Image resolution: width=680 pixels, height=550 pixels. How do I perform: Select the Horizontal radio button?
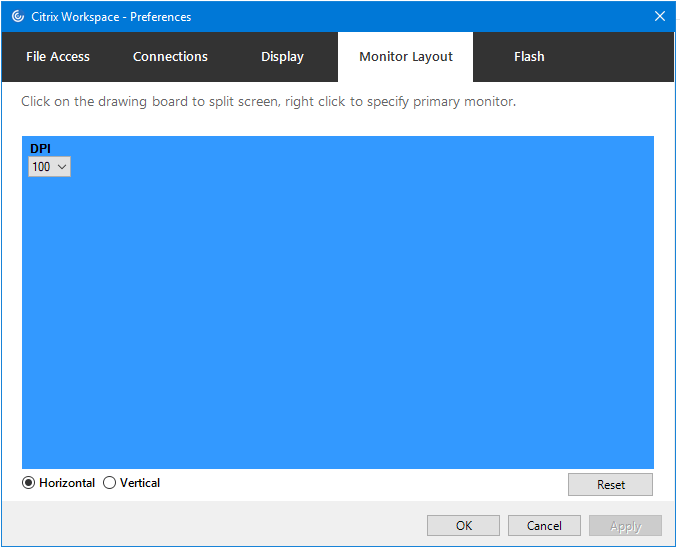coord(29,483)
